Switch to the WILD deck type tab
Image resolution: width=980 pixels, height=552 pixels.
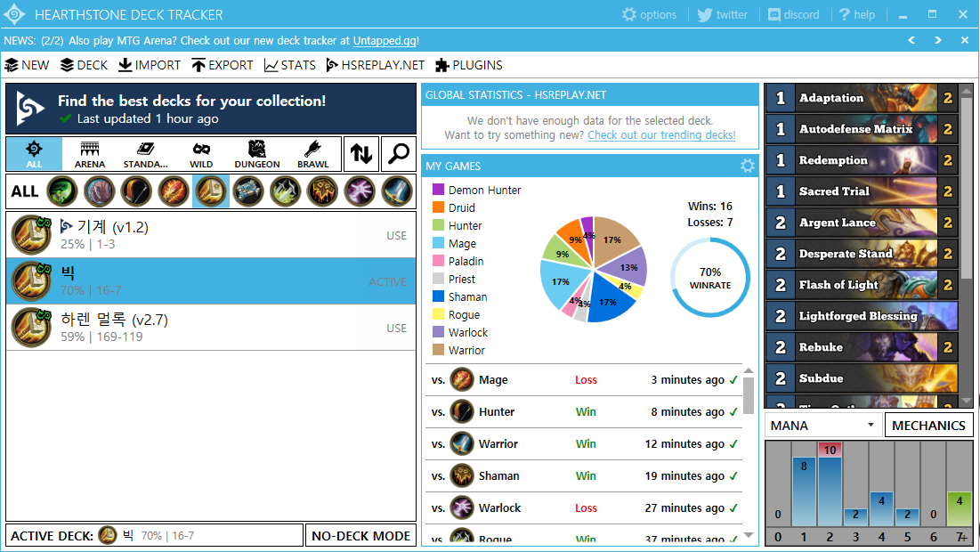201,154
